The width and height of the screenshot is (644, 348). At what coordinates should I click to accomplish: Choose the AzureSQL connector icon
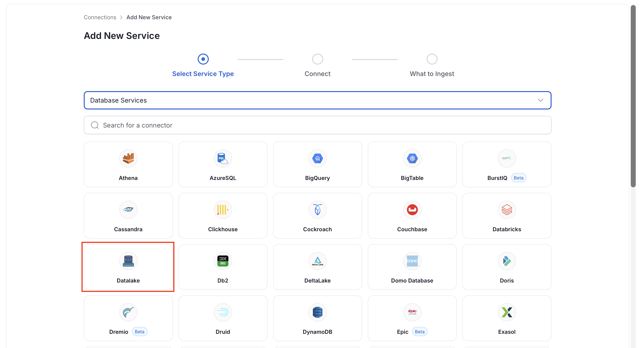point(223,158)
